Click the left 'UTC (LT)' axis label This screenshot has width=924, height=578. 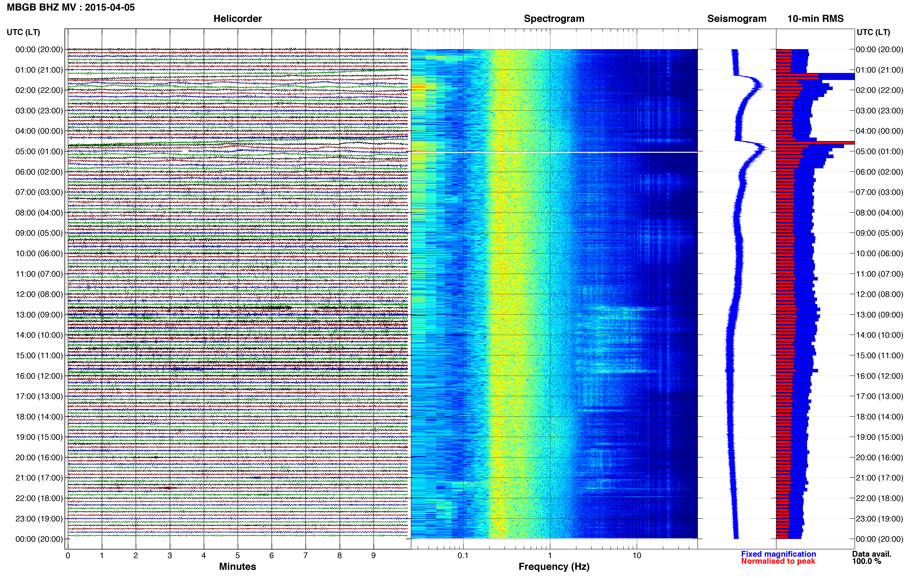coord(23,32)
